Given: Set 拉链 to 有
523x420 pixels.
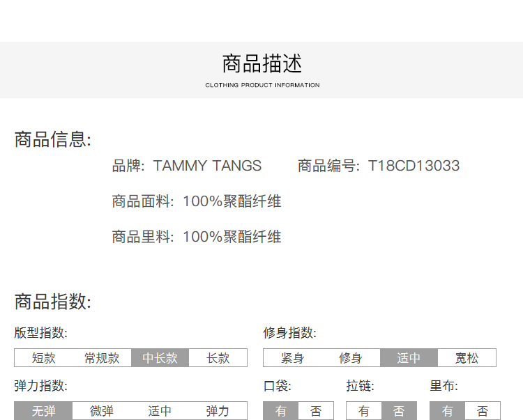Looking at the screenshot, I should click(x=364, y=411).
